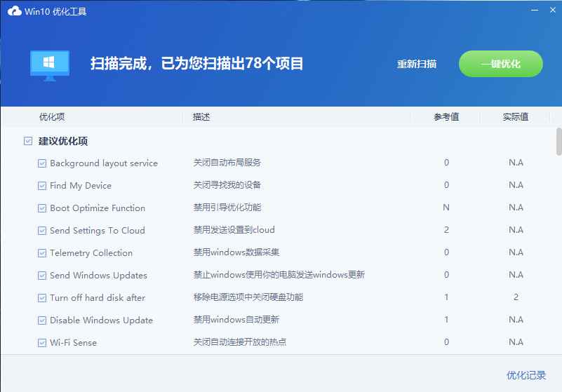Click the cloud app logo icon
The width and height of the screenshot is (562, 392).
tap(14, 11)
